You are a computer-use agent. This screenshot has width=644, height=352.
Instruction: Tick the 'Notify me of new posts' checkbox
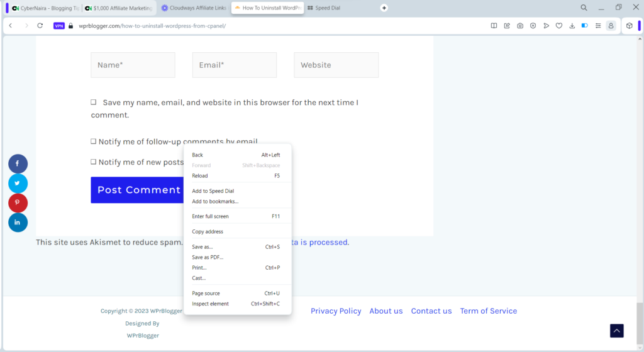pos(93,162)
